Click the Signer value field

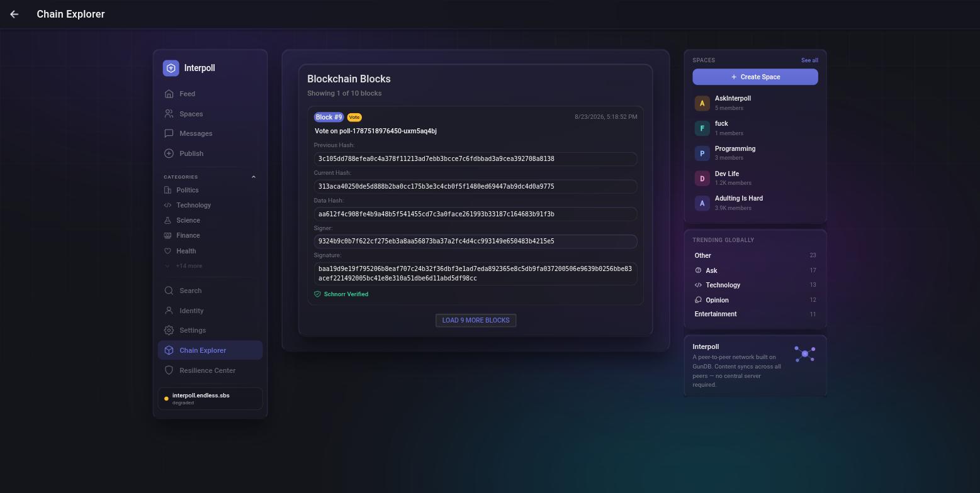476,241
